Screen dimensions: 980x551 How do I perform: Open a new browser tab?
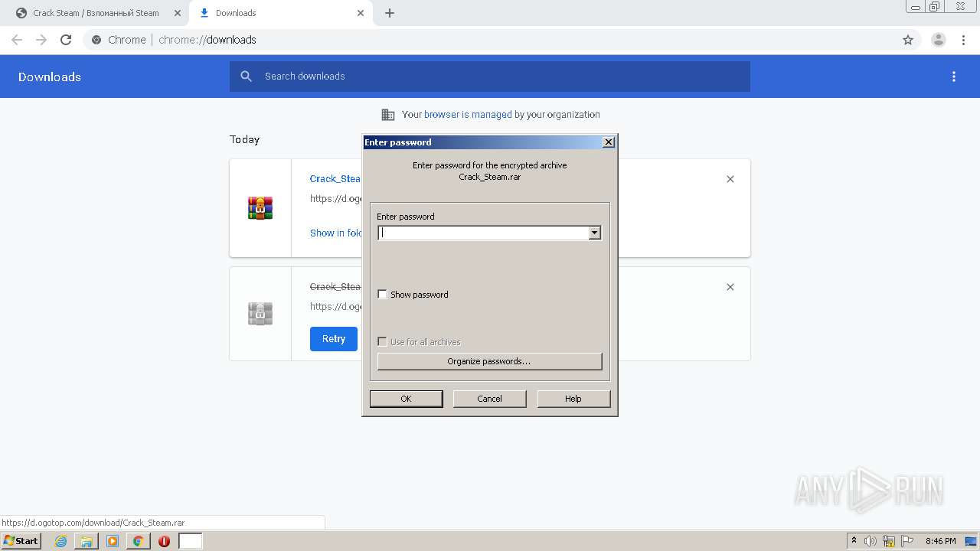point(390,13)
